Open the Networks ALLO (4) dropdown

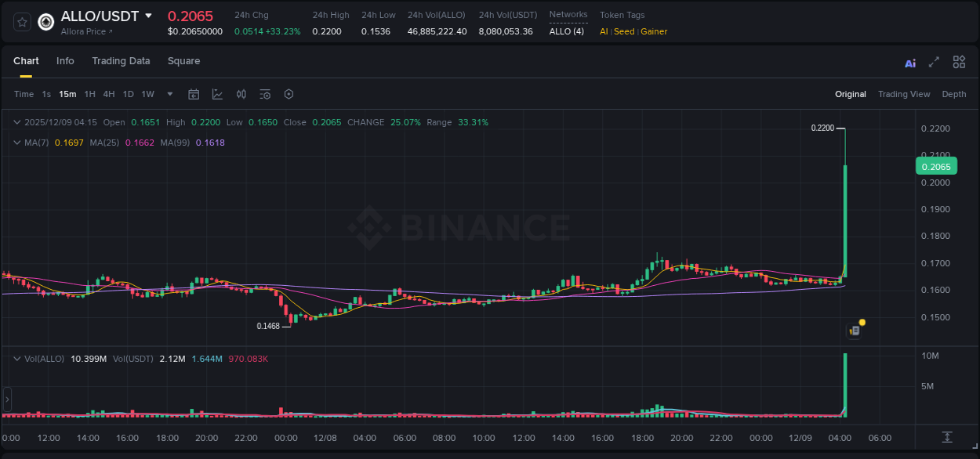(567, 31)
